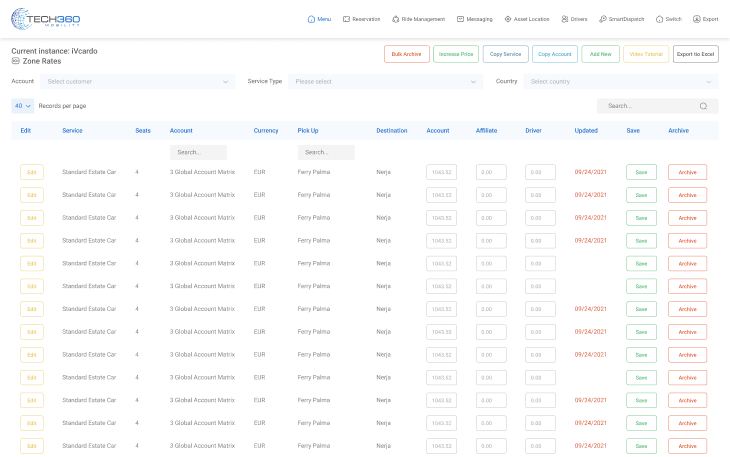730x457 pixels.
Task: Open Ride Management from the top navigation
Action: pos(418,19)
